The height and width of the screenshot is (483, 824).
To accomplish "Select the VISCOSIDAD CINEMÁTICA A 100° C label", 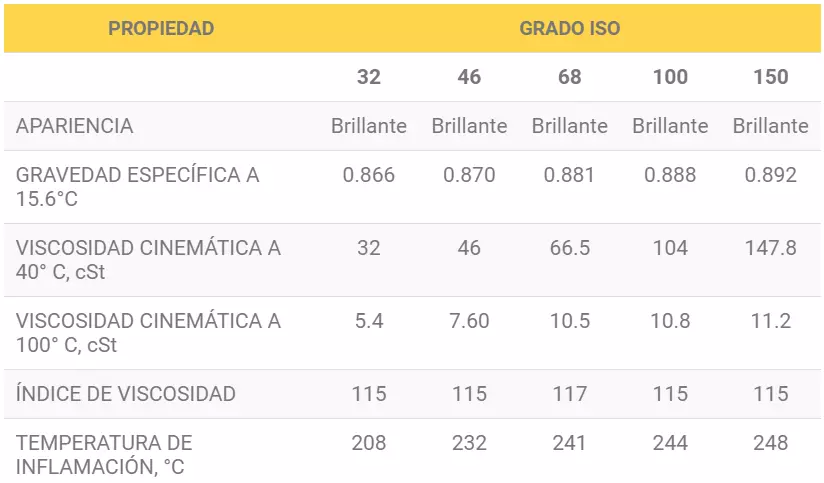I will pyautogui.click(x=148, y=333).
